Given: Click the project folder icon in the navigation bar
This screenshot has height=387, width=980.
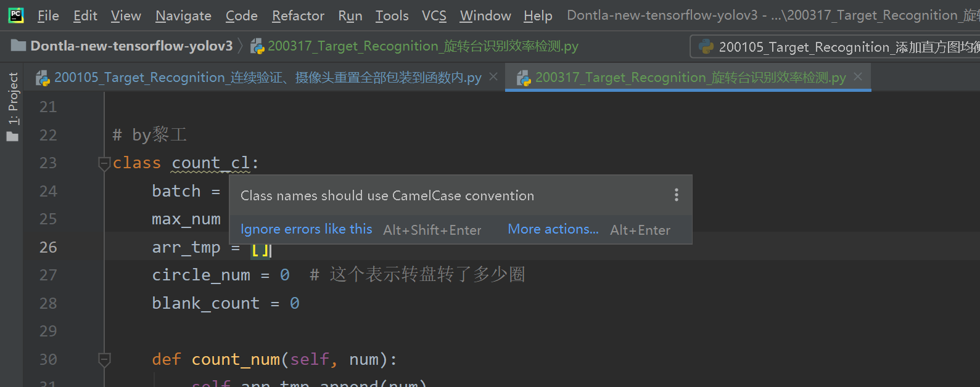Looking at the screenshot, I should click(19, 46).
